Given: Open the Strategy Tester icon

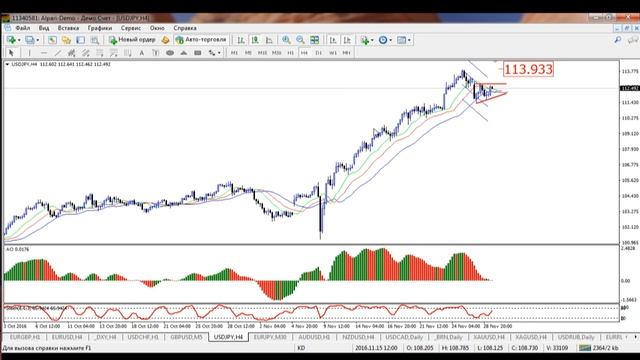Looking at the screenshot, I should [94, 40].
